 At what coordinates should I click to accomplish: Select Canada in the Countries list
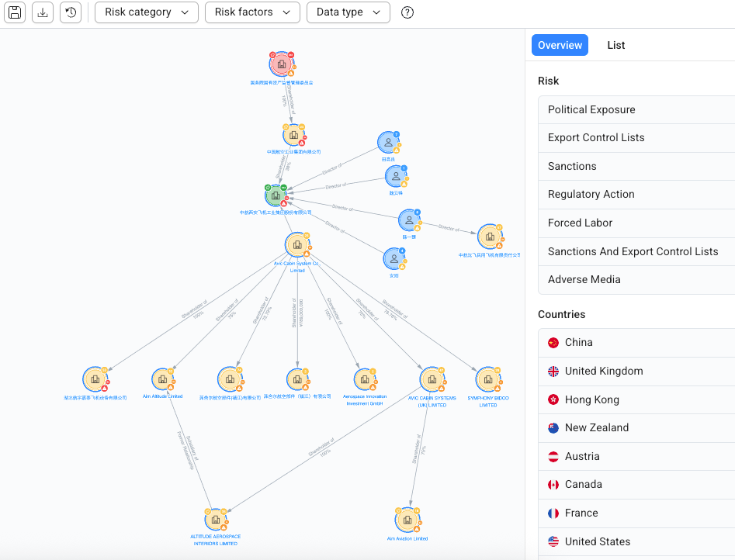[636, 485]
